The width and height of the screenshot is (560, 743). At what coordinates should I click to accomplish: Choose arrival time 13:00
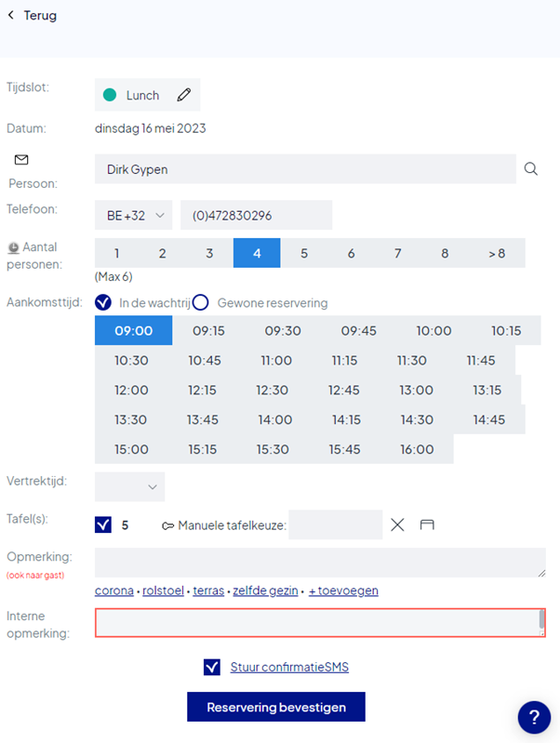417,390
